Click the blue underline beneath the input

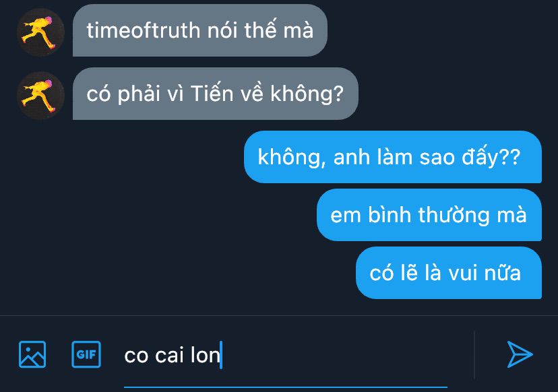pyautogui.click(x=286, y=387)
